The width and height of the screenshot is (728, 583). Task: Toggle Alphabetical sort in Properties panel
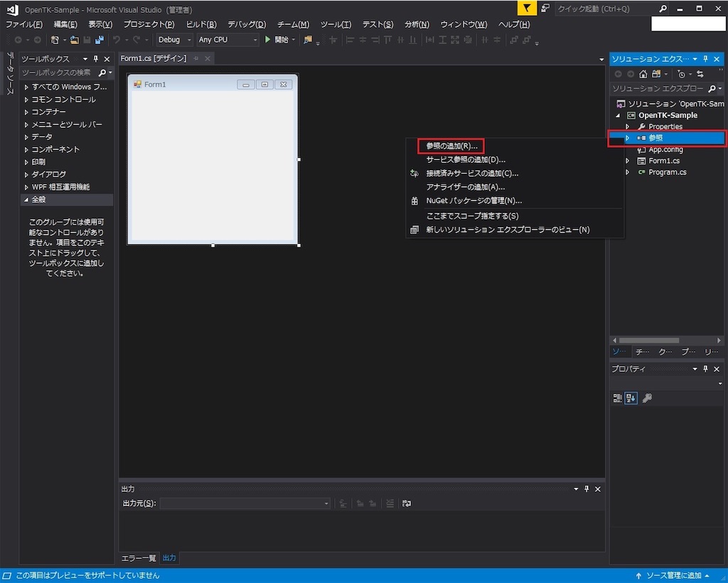point(631,398)
